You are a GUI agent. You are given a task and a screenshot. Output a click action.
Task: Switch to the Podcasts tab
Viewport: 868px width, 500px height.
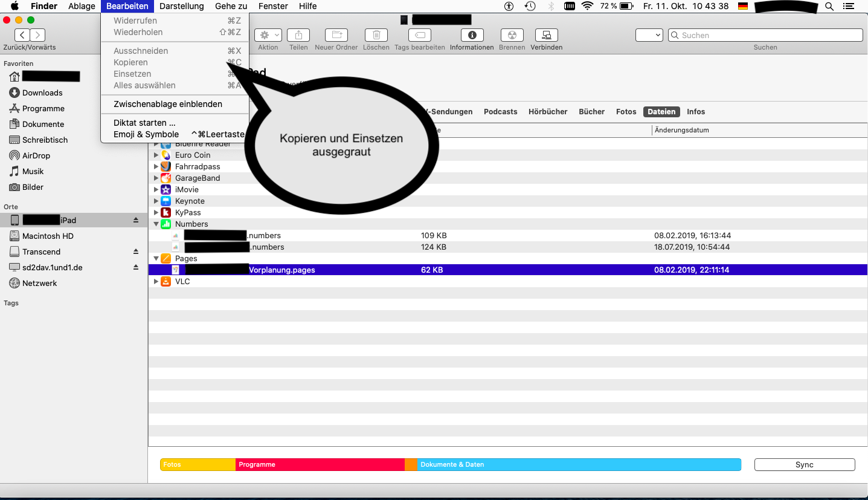[x=501, y=111]
